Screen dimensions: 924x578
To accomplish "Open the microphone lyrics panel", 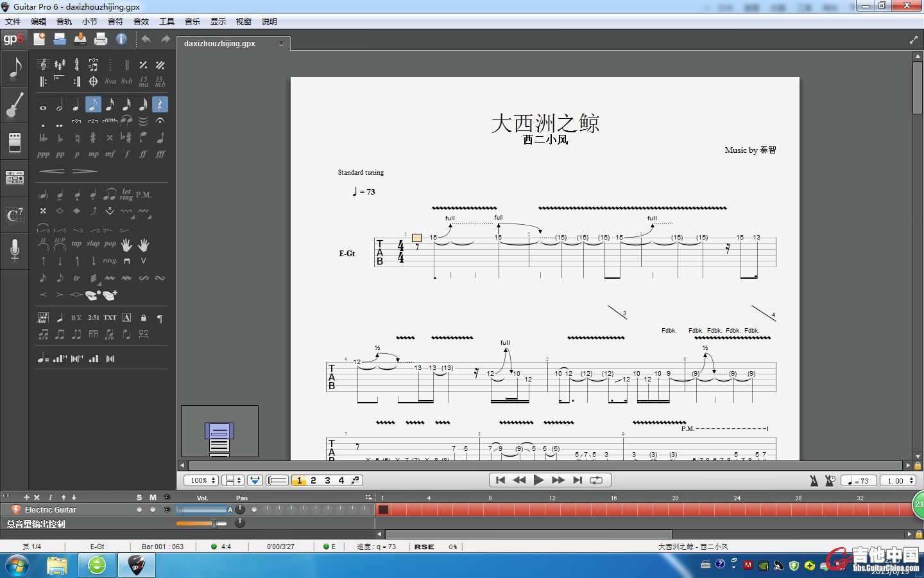I will pos(15,250).
